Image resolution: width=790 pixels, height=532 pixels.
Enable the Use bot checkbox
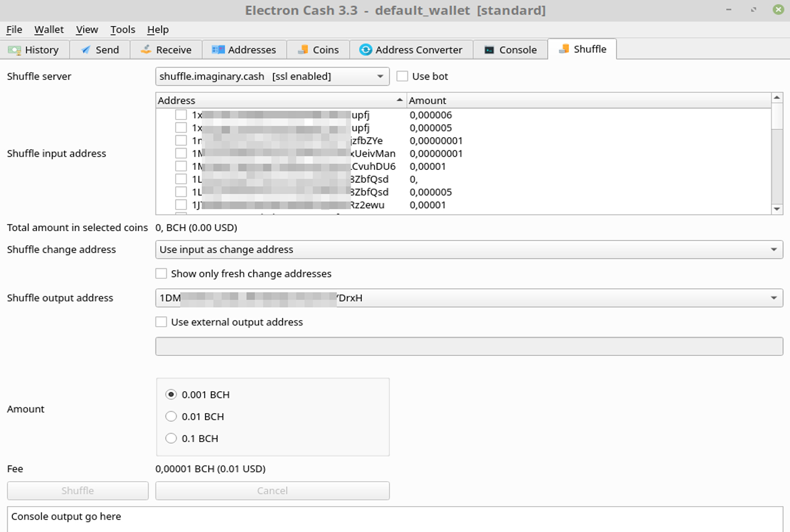point(402,76)
